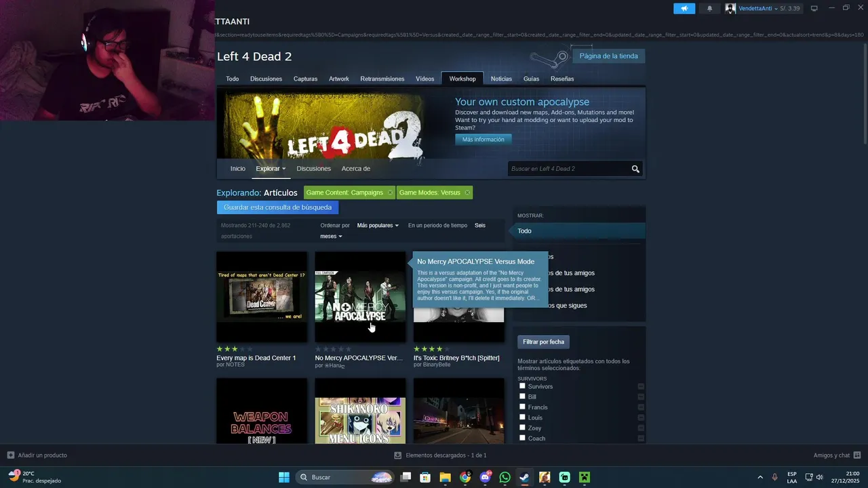
Task: Click the microphone icon in system tray
Action: (774, 477)
